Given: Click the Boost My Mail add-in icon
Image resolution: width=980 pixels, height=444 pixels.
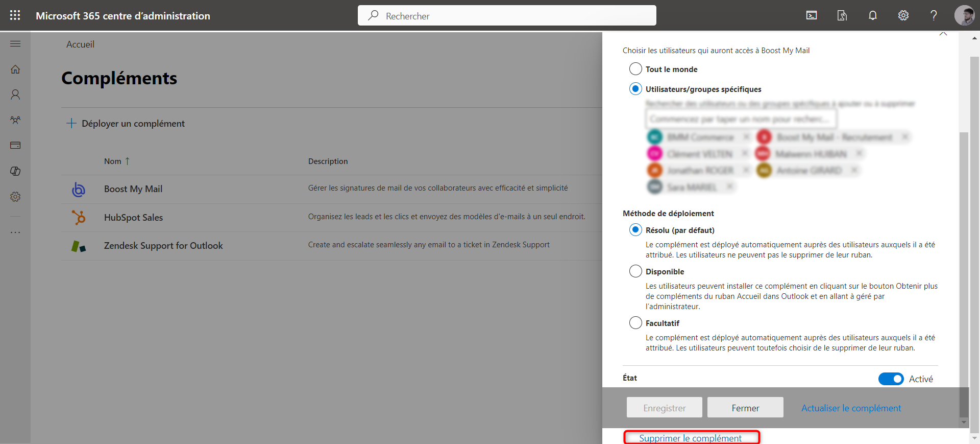Looking at the screenshot, I should [x=78, y=189].
